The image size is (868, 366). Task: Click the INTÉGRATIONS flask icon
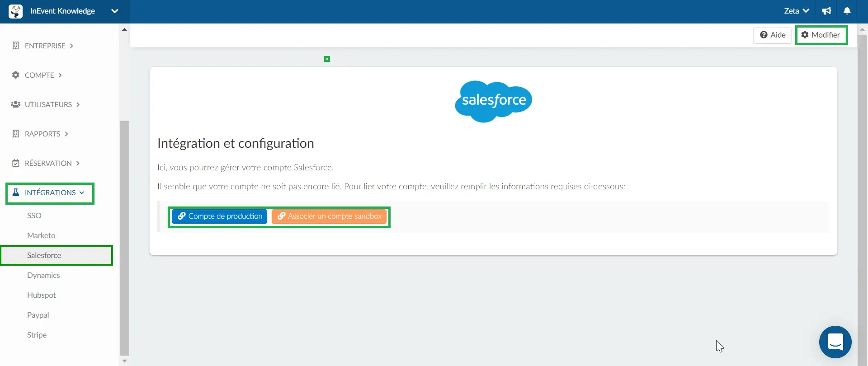[16, 192]
